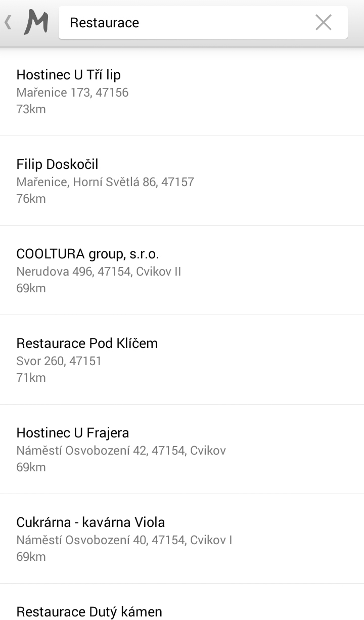Click the Restaurace search input field
The height and width of the screenshot is (620, 364).
[x=187, y=23]
